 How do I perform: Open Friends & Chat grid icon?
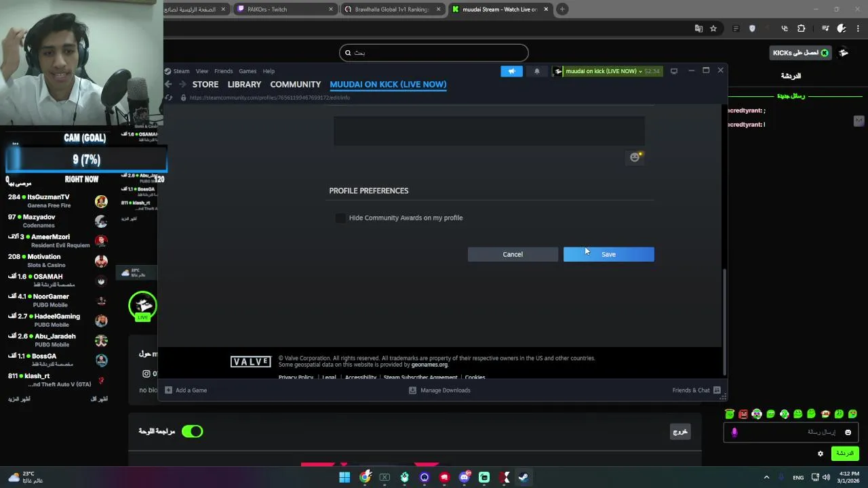717,390
